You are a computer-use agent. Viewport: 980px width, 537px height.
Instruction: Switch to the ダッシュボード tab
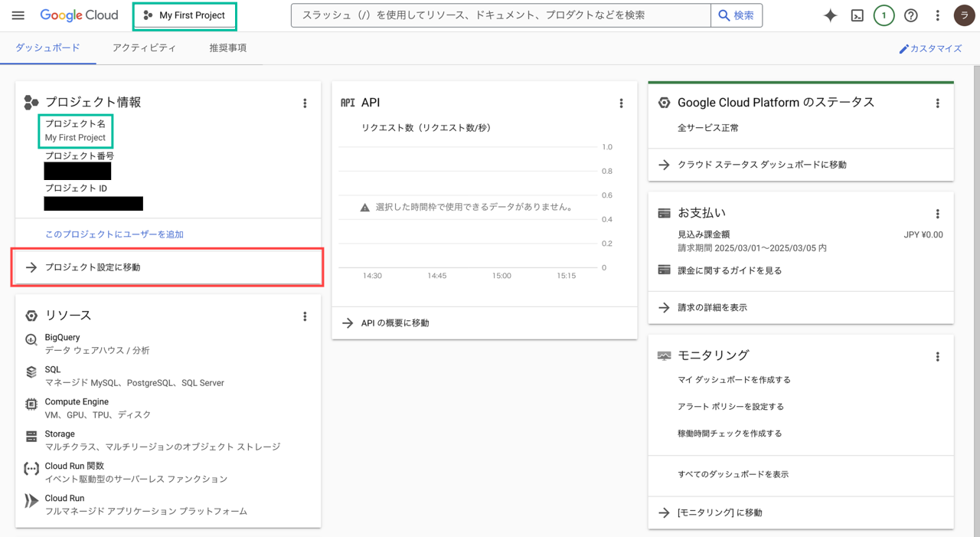pos(47,47)
